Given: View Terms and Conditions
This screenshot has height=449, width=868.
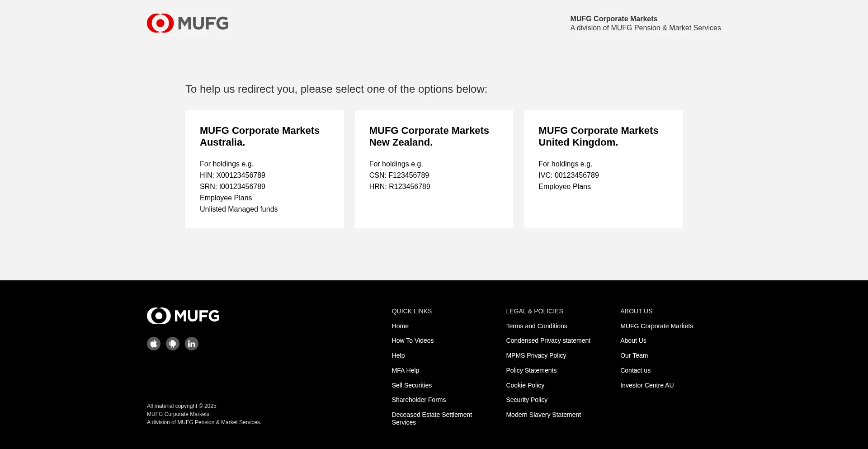Looking at the screenshot, I should click(x=537, y=326).
